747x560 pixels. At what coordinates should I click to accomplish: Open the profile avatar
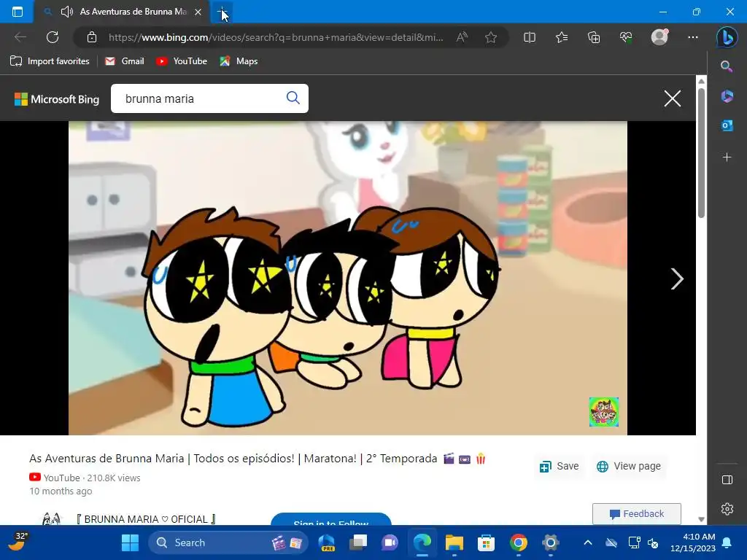click(659, 37)
